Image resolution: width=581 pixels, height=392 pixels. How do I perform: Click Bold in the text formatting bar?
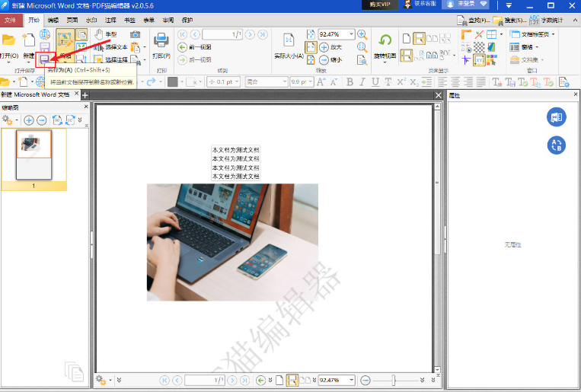[350, 82]
